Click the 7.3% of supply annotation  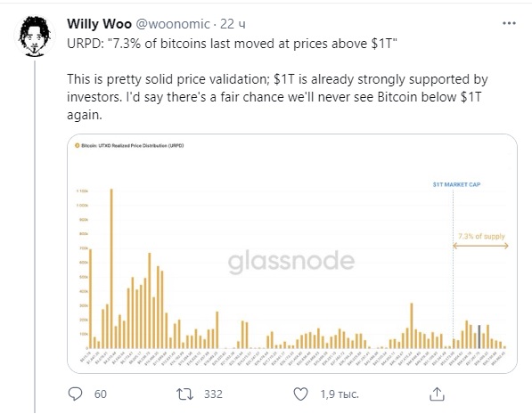[x=481, y=236]
